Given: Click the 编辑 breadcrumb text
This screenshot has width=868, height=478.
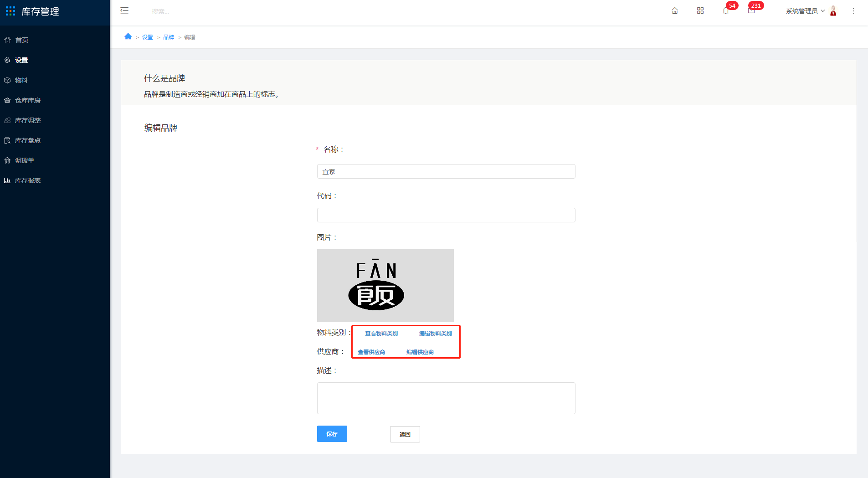Looking at the screenshot, I should click(190, 37).
